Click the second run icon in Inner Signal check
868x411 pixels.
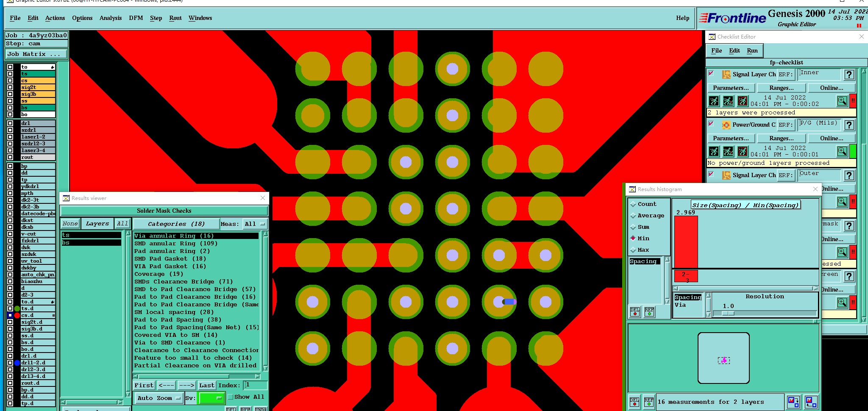pyautogui.click(x=728, y=101)
